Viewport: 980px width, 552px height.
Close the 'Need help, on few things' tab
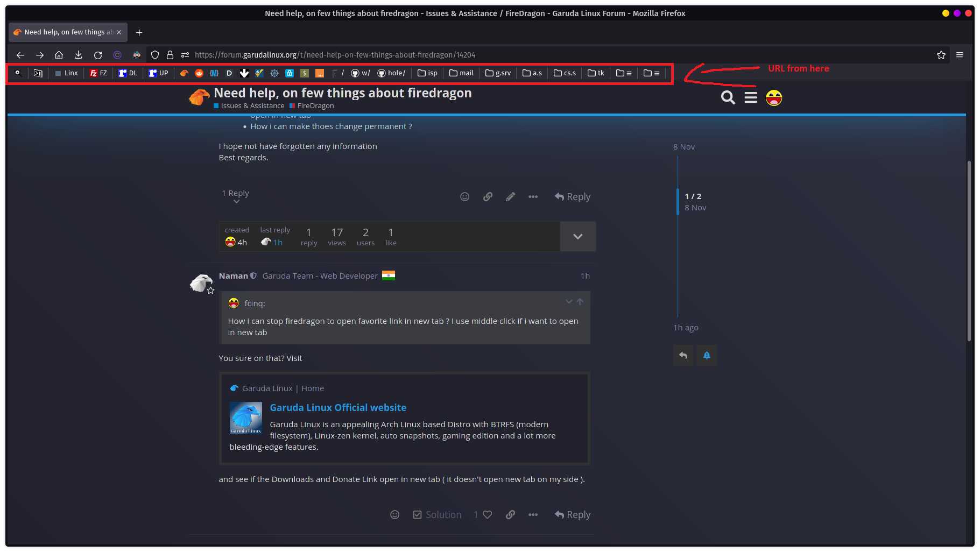click(119, 32)
